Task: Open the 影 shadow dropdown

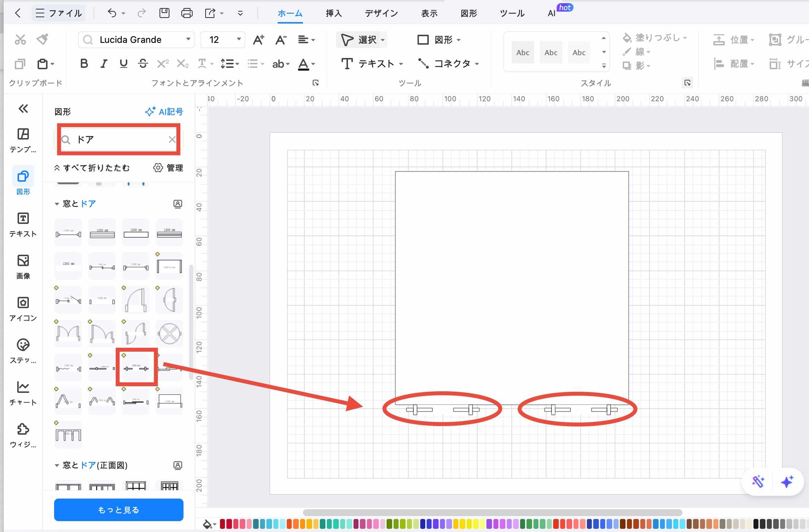Action: tap(637, 65)
